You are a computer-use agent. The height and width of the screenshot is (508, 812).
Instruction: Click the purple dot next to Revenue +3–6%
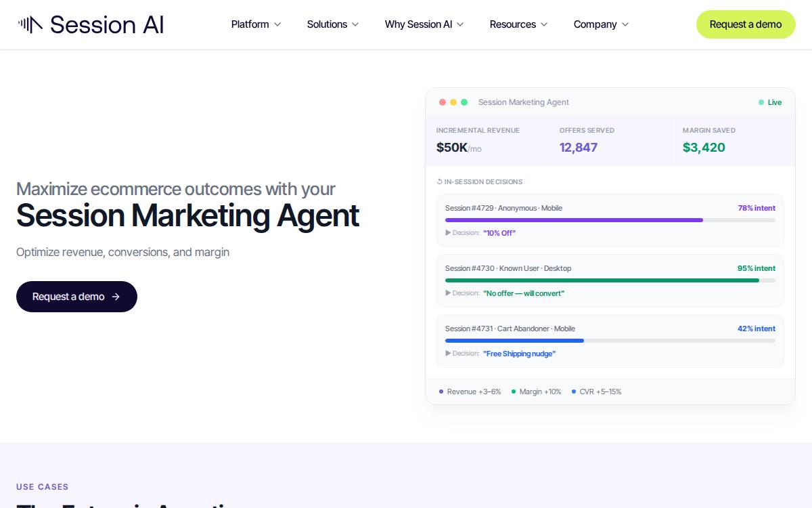click(x=441, y=391)
